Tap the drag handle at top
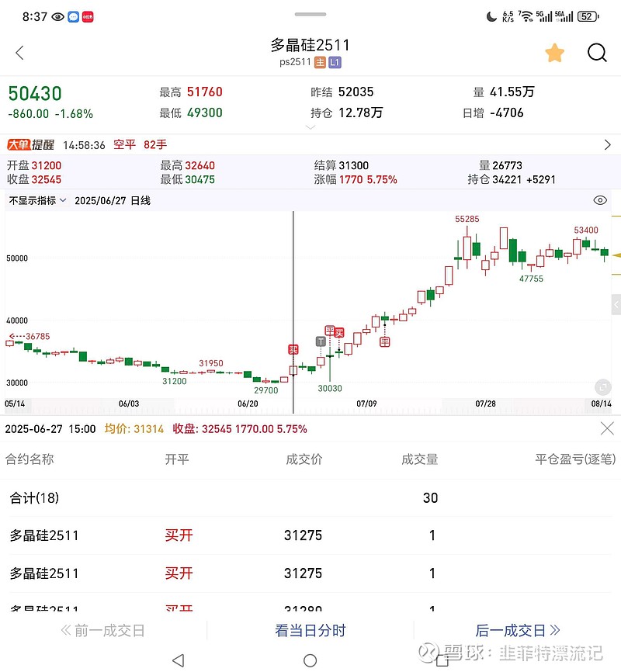This screenshot has width=621, height=672. click(310, 14)
